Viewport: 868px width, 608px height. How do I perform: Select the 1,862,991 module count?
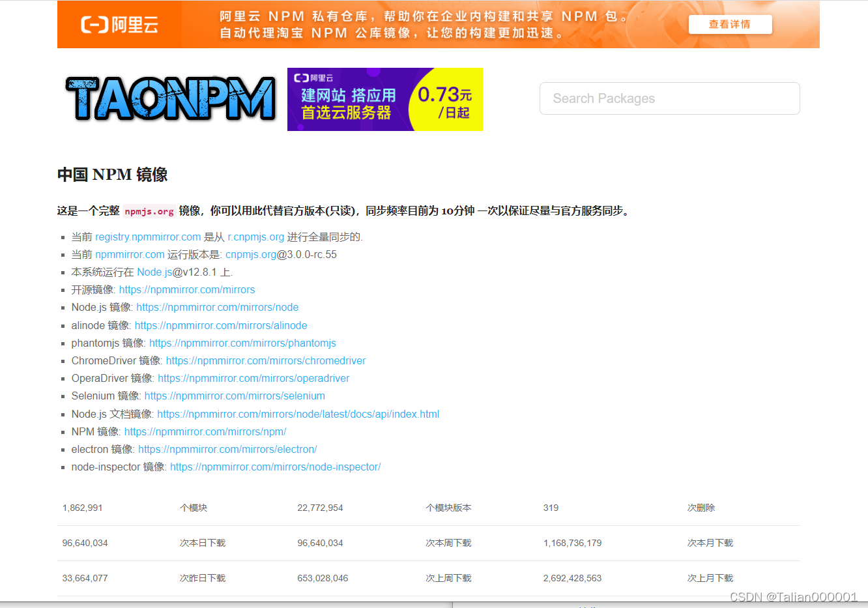83,508
